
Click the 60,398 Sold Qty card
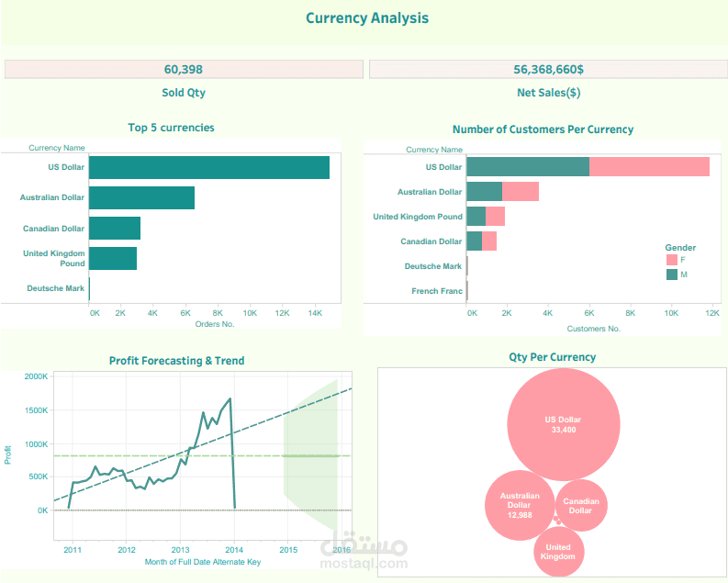point(184,69)
